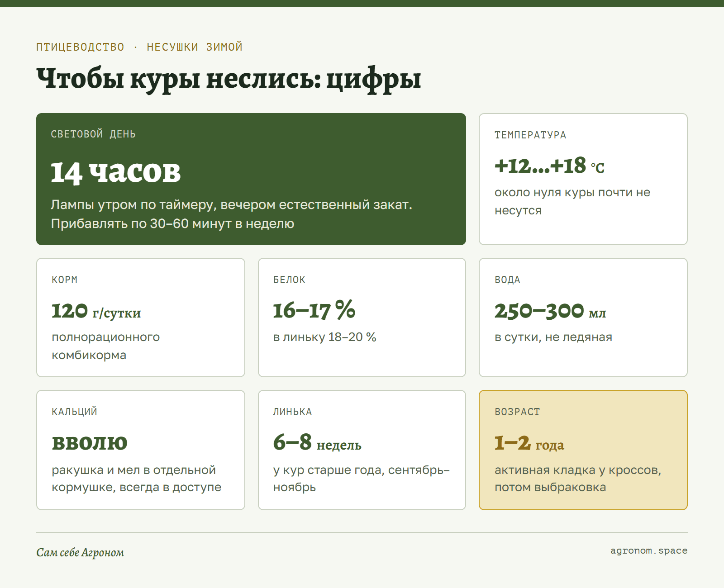Click the "КОРМ" card label
The height and width of the screenshot is (588, 724).
(65, 280)
